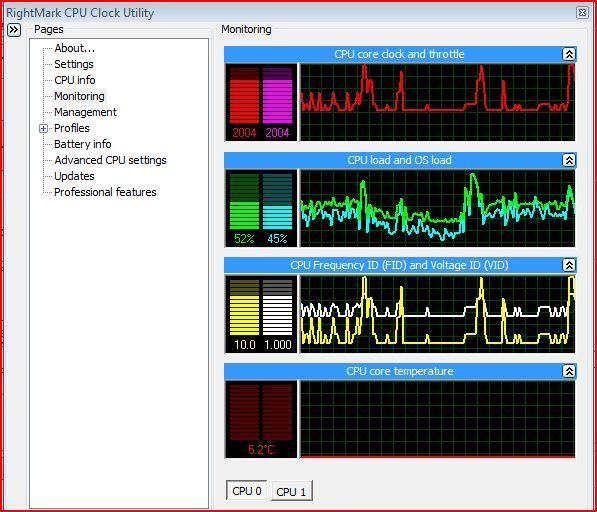
Task: Click the 45% OS load value
Action: [277, 239]
